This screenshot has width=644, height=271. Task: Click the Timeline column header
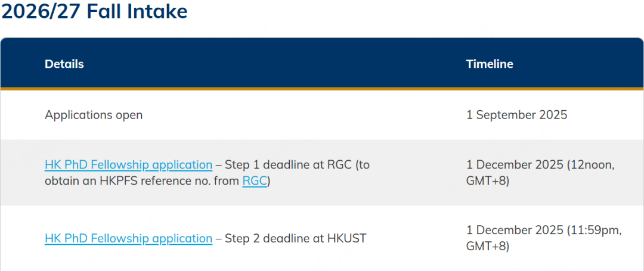(x=490, y=64)
